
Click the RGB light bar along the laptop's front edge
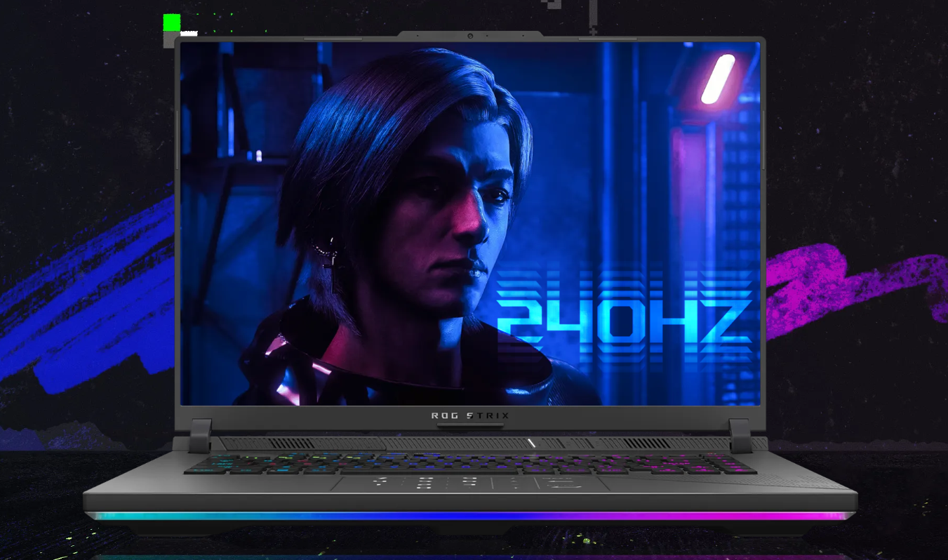click(x=470, y=516)
